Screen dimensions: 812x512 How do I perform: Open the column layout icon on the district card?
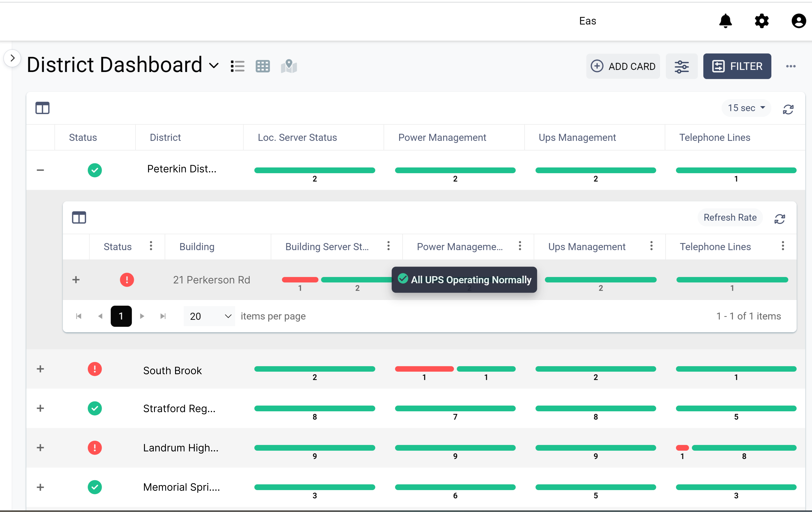coord(42,108)
